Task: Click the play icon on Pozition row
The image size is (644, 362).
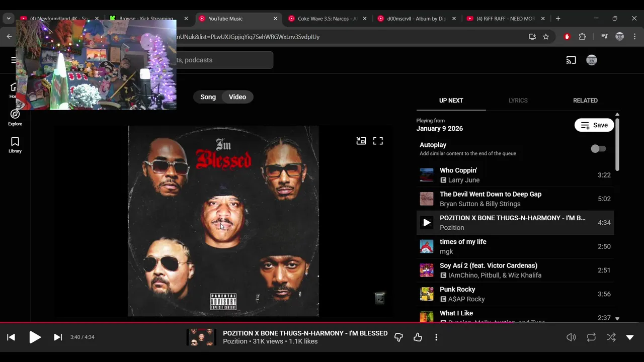Action: pyautogui.click(x=427, y=223)
